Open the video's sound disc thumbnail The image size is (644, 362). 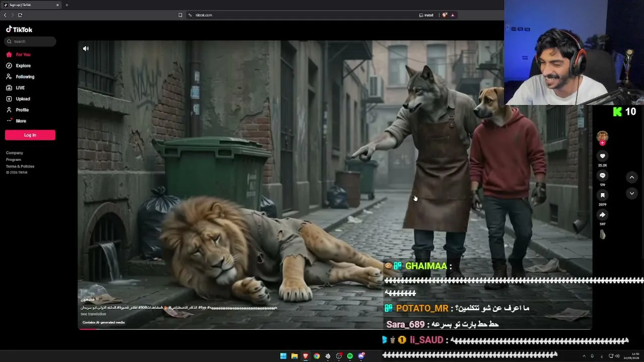(x=602, y=234)
